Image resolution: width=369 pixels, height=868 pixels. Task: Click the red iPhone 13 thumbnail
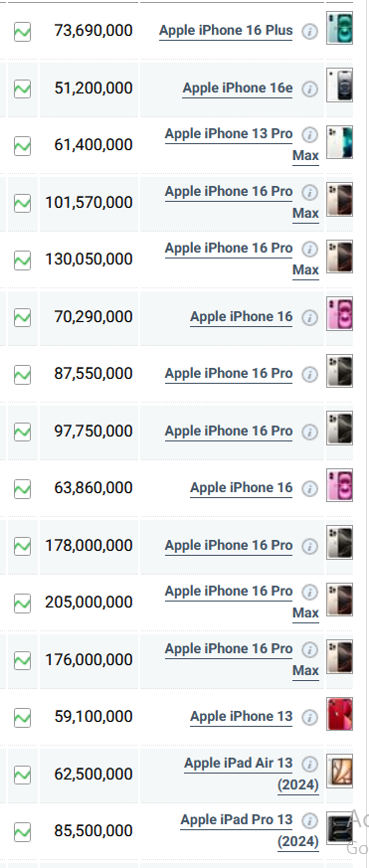tap(339, 714)
